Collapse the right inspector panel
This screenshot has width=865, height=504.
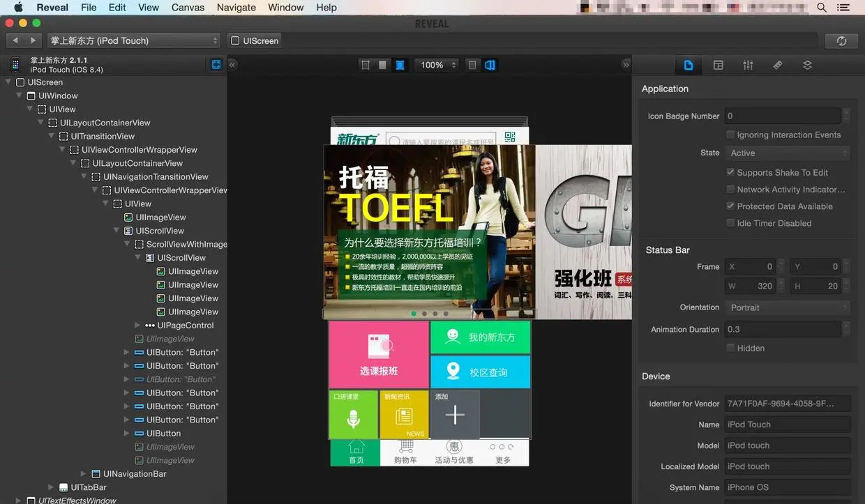click(626, 64)
